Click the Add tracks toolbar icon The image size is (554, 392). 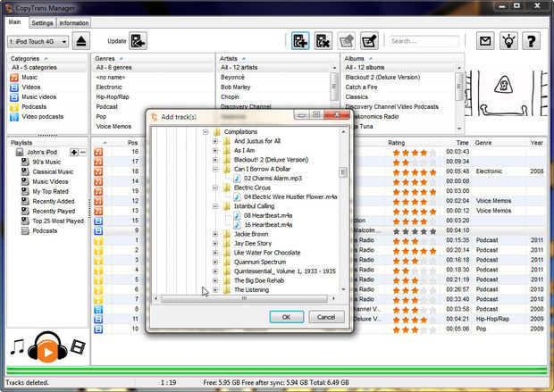[x=300, y=41]
